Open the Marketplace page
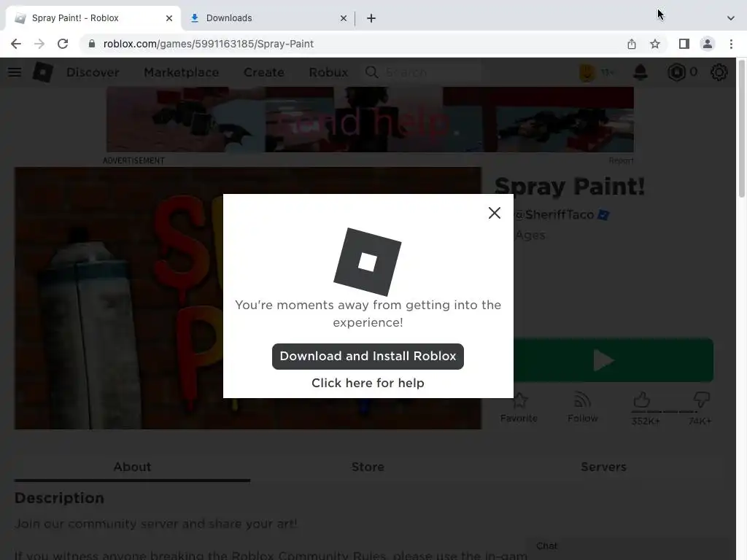 [182, 72]
